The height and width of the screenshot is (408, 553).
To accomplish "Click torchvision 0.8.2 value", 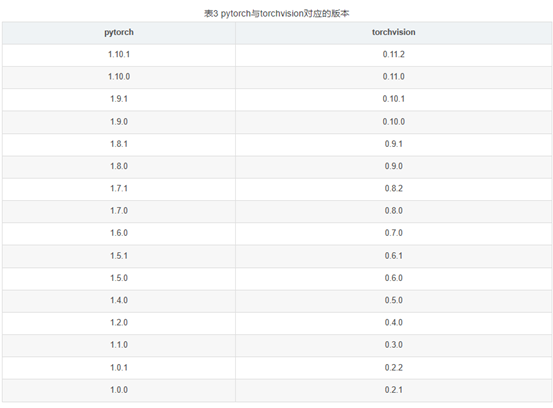I will (393, 189).
